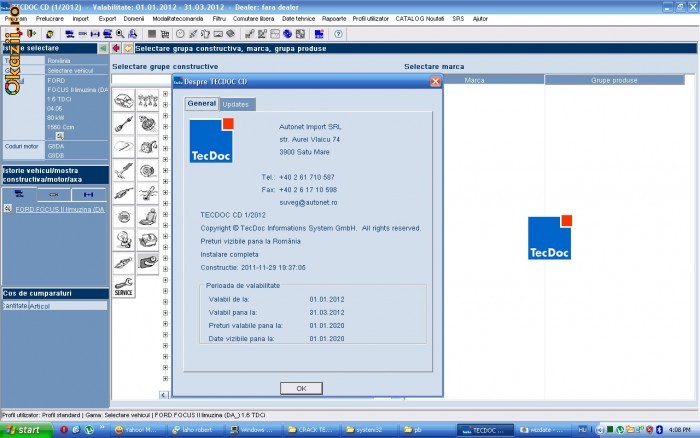Click the clock icon in toolbar

[180, 34]
